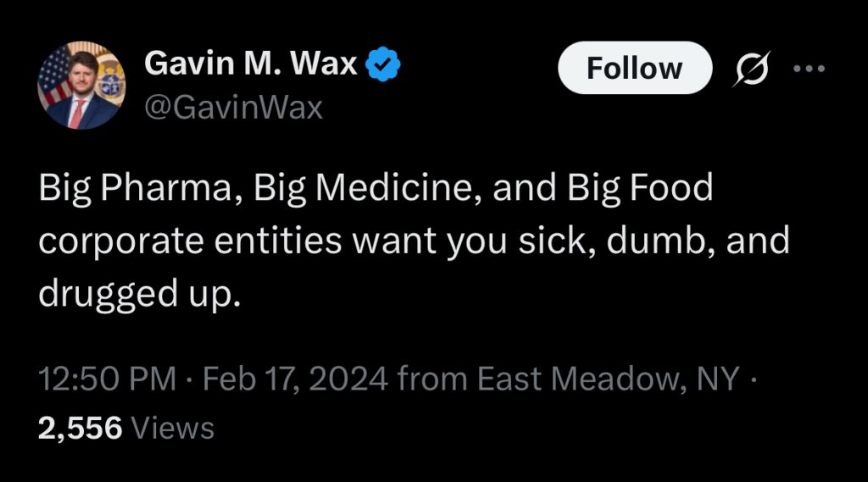Click the words 'Big Food' in tweet

(x=639, y=187)
